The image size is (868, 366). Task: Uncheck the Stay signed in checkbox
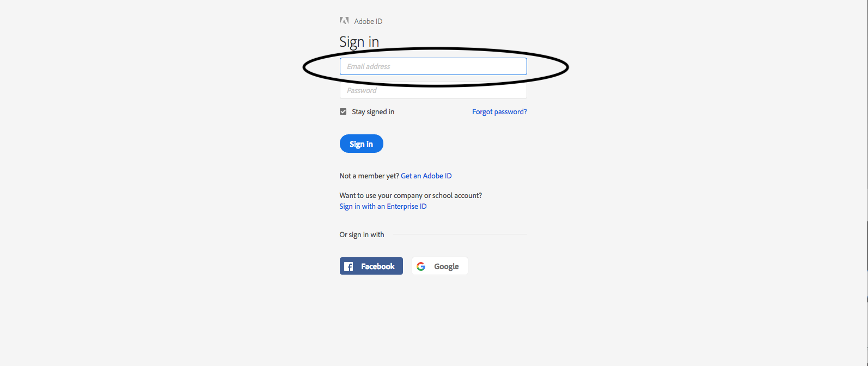[x=343, y=111]
